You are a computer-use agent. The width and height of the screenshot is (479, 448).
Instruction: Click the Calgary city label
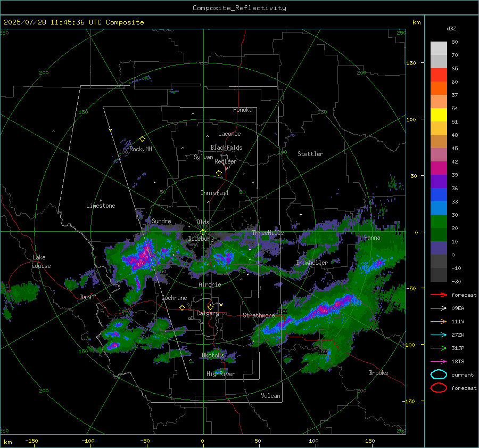coord(208,313)
